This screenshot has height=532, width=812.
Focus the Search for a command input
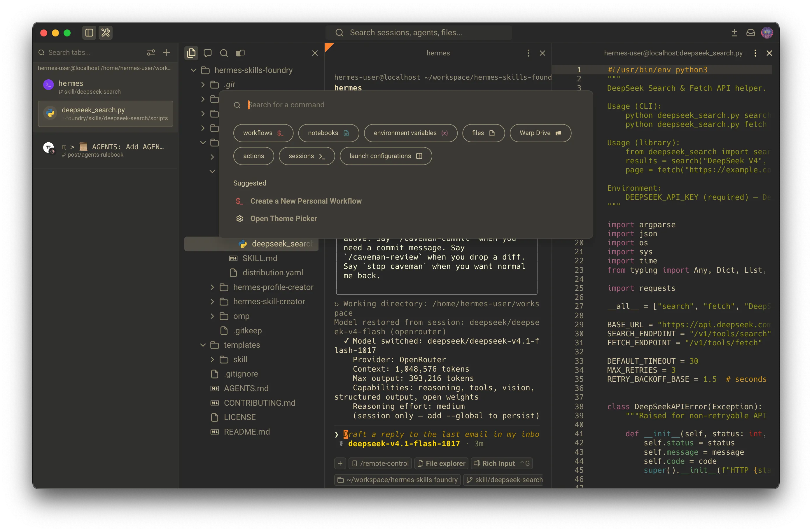[x=406, y=105]
